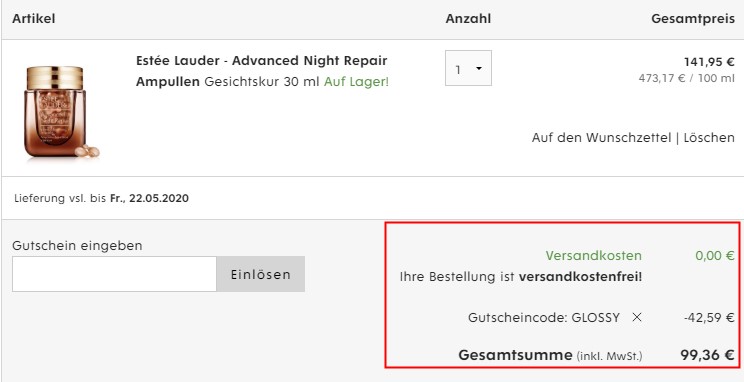Image resolution: width=744 pixels, height=382 pixels.
Task: Add item via Auf den Wunschzettel link
Action: coord(601,138)
